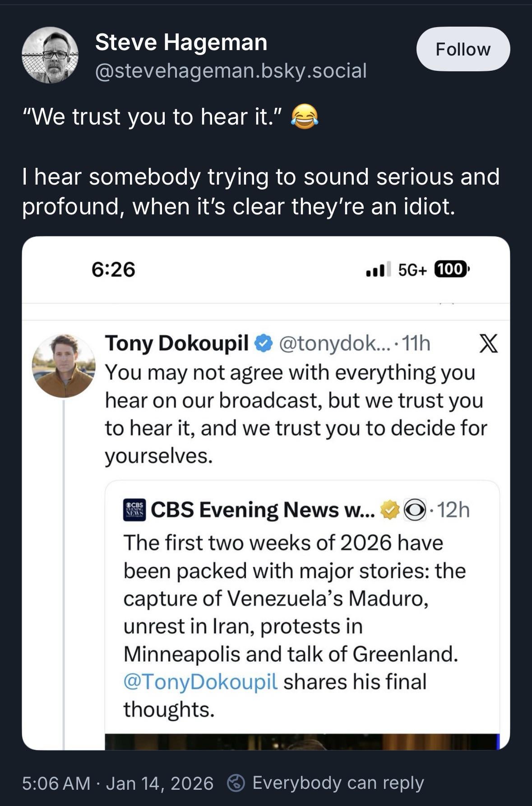Open the @stevehageman.bsky.social handle
The image size is (532, 806).
[231, 71]
